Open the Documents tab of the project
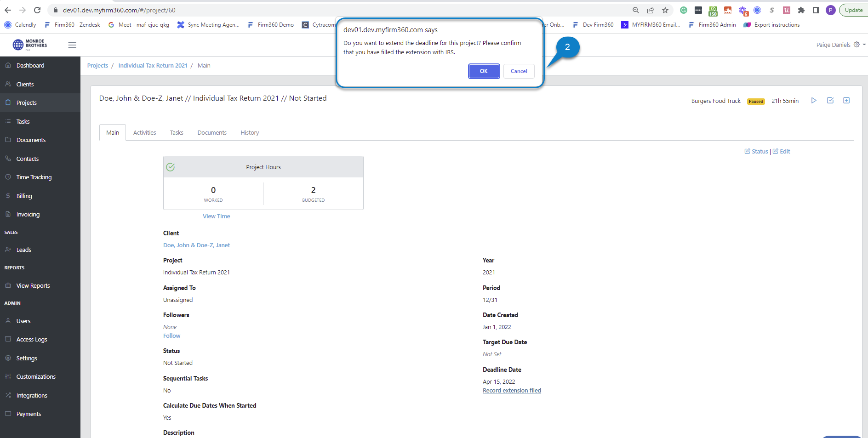The width and height of the screenshot is (868, 438). click(212, 133)
